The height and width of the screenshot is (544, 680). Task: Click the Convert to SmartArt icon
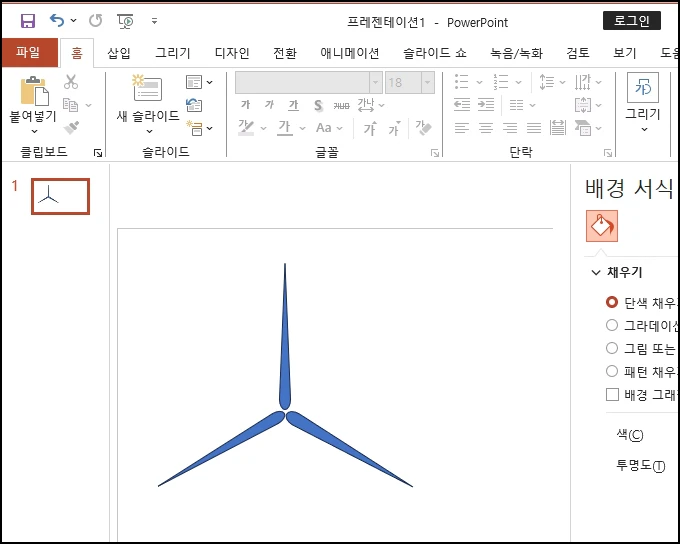[x=583, y=128]
